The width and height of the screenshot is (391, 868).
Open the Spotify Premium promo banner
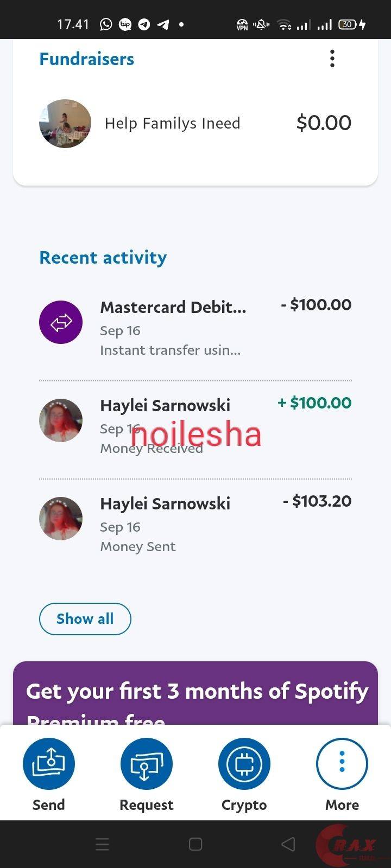pos(195,694)
